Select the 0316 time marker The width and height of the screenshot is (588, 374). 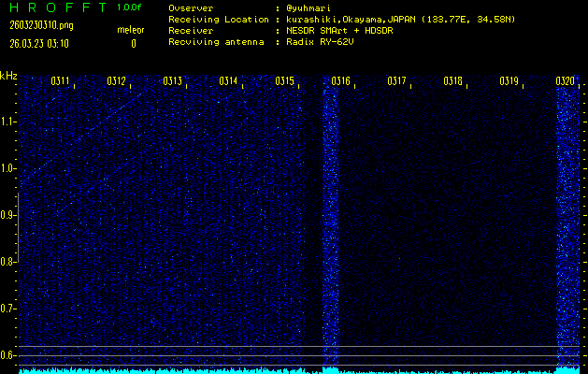tap(340, 81)
